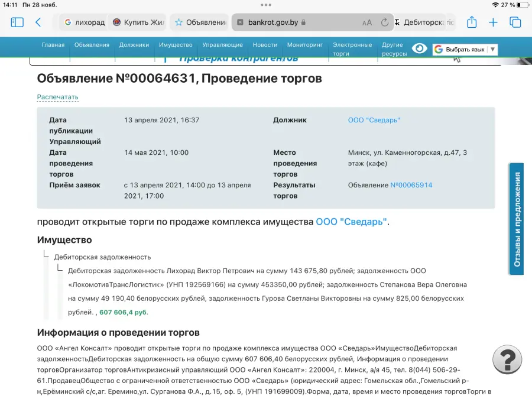The width and height of the screenshot is (532, 399).
Task: Open the Выбрать язык language dropdown
Action: [465, 50]
